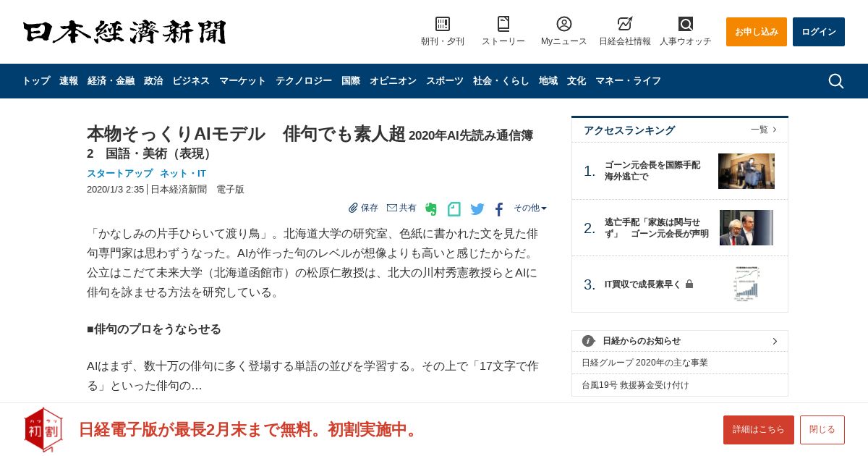The image size is (868, 456).
Task: Open the スタートアップ topic link
Action: 120,174
